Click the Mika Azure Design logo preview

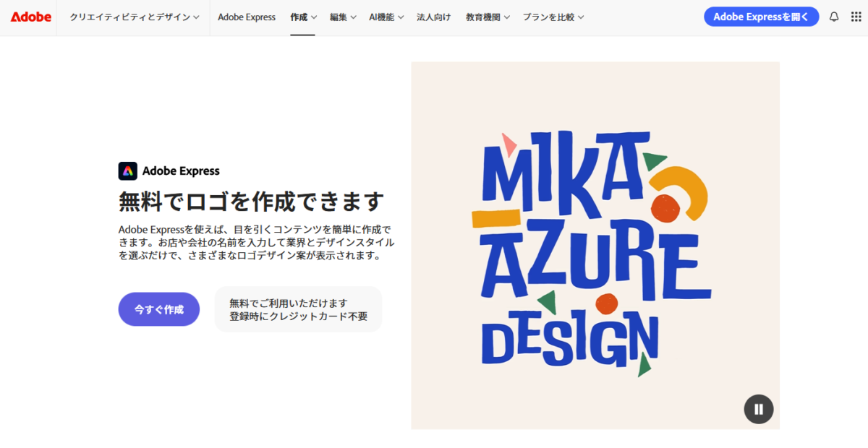[595, 245]
